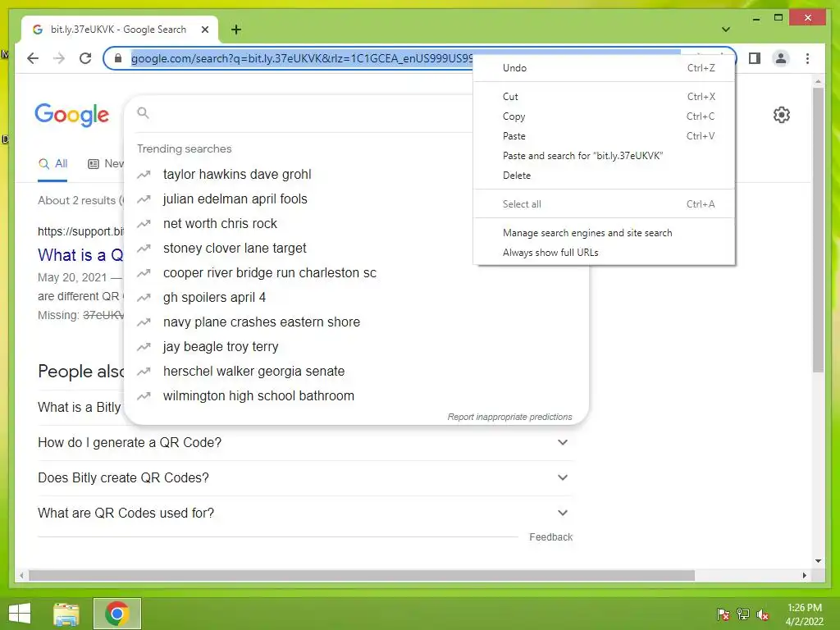The image size is (840, 630).
Task: Open the Chrome profile avatar
Action: coord(781,58)
